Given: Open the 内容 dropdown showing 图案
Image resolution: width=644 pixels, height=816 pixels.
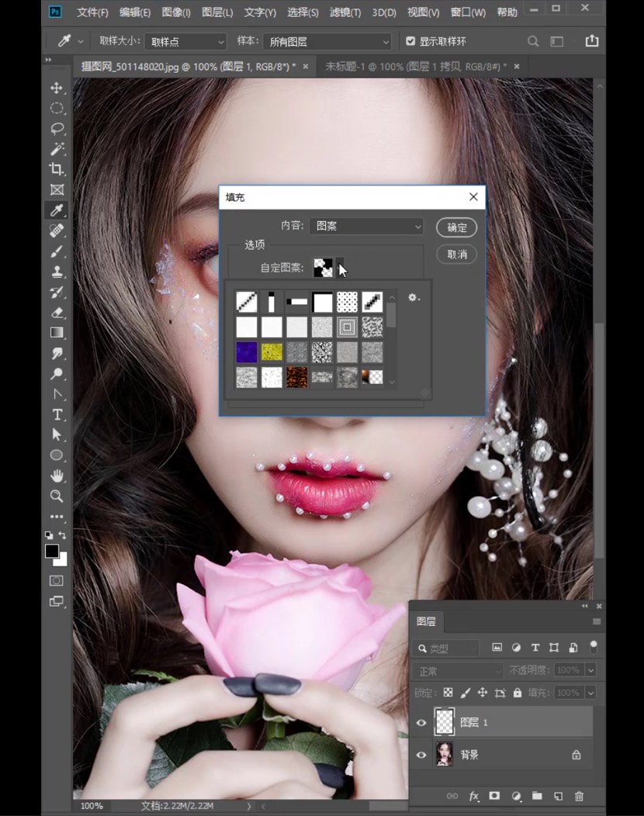Looking at the screenshot, I should click(366, 226).
